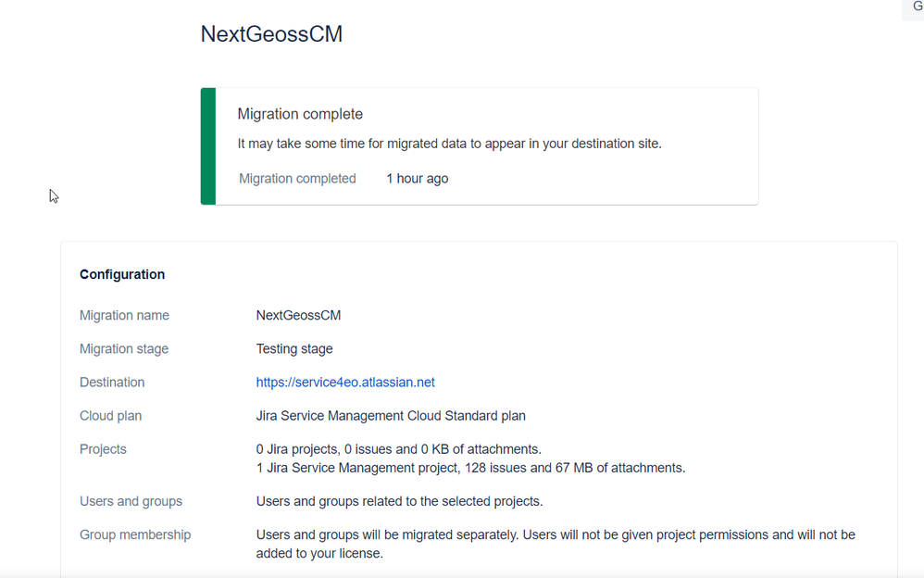Click the 'Testing stage' value
Image resolution: width=924 pixels, height=578 pixels.
[294, 349]
